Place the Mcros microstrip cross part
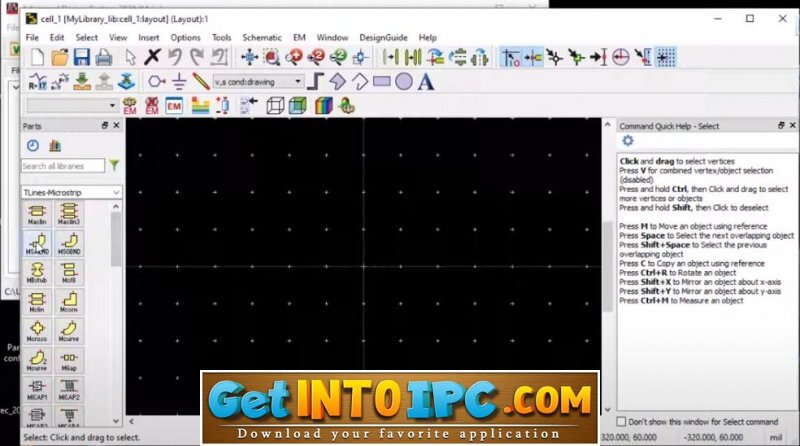This screenshot has height=446, width=800. tap(37, 331)
